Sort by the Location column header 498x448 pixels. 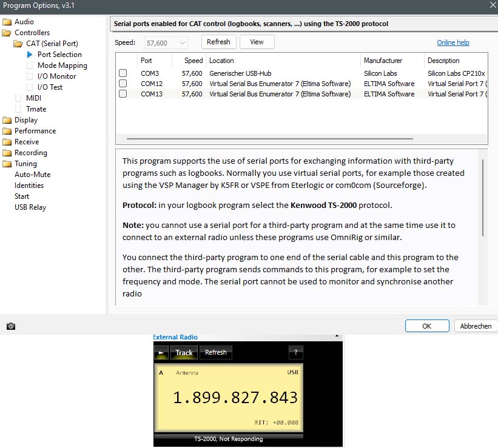283,61
